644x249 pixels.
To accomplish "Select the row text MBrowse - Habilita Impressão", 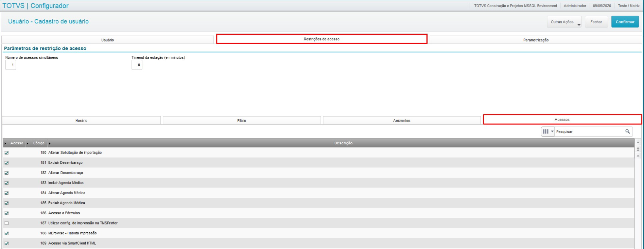I will (72, 233).
